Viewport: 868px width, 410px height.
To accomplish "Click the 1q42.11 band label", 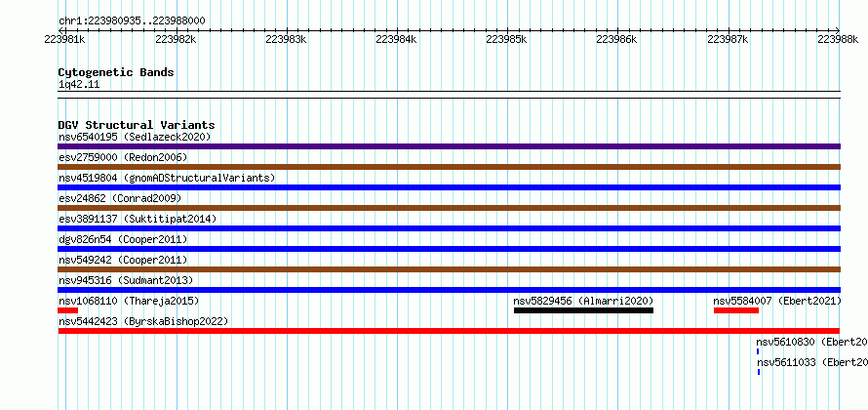I will [79, 85].
